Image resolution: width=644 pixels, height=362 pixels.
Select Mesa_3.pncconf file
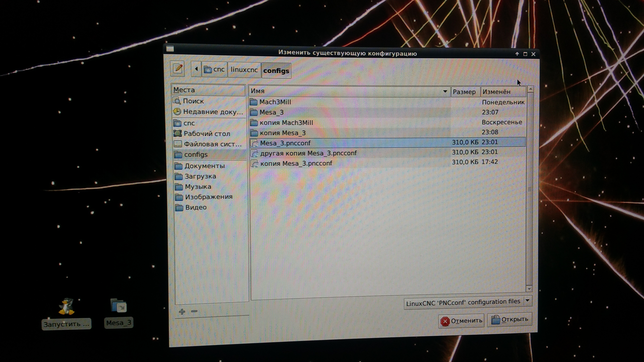click(x=285, y=143)
